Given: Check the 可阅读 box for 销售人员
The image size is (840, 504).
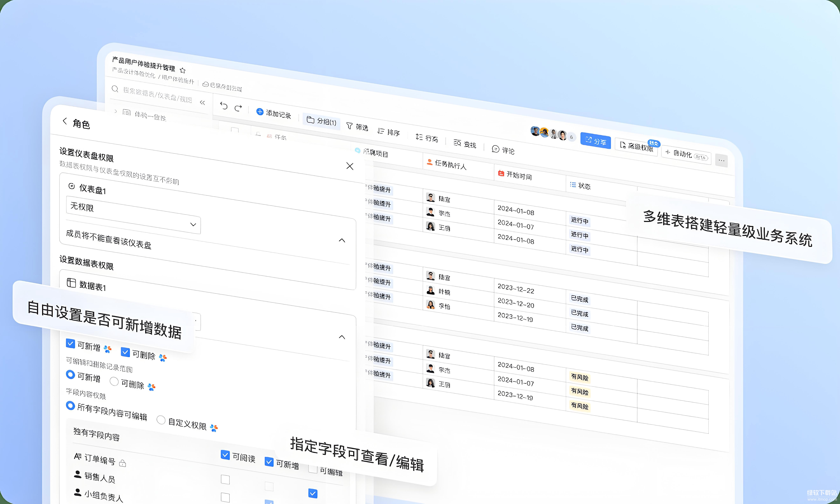Looking at the screenshot, I should 225,479.
